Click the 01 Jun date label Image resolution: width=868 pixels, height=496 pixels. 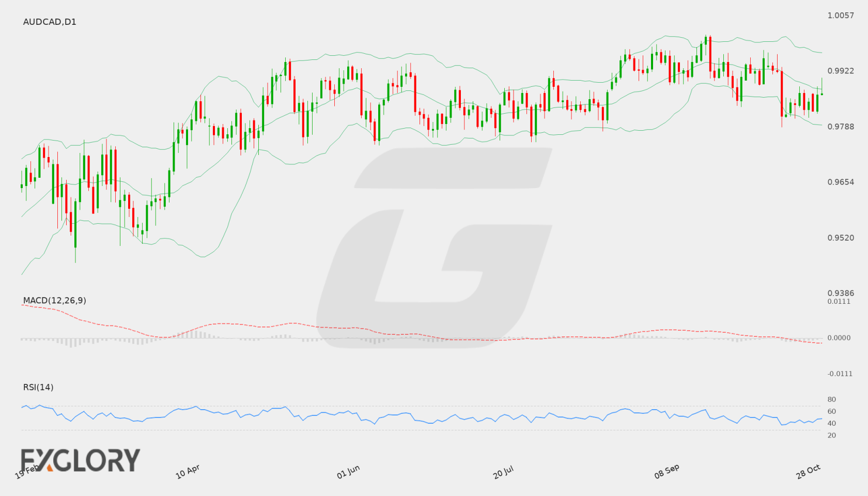[x=348, y=472]
